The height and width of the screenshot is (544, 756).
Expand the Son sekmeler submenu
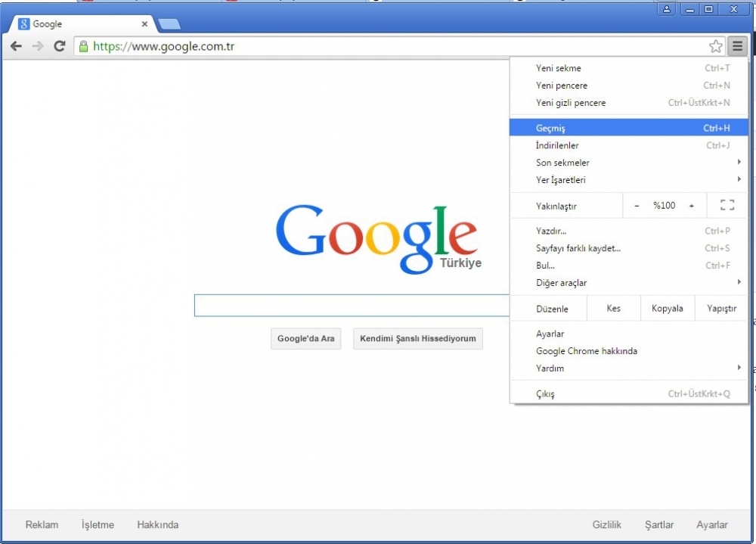pyautogui.click(x=562, y=163)
